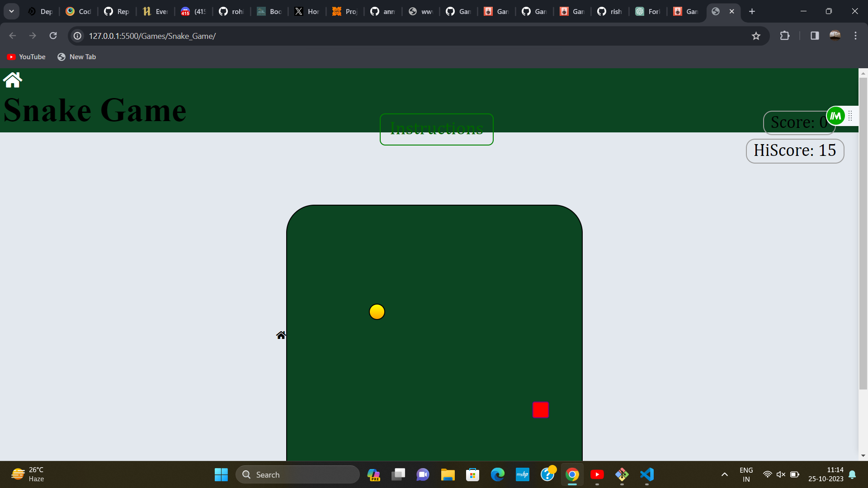This screenshot has height=488, width=868.
Task: Switch to the ChatGPT tab
Action: [x=648, y=11]
